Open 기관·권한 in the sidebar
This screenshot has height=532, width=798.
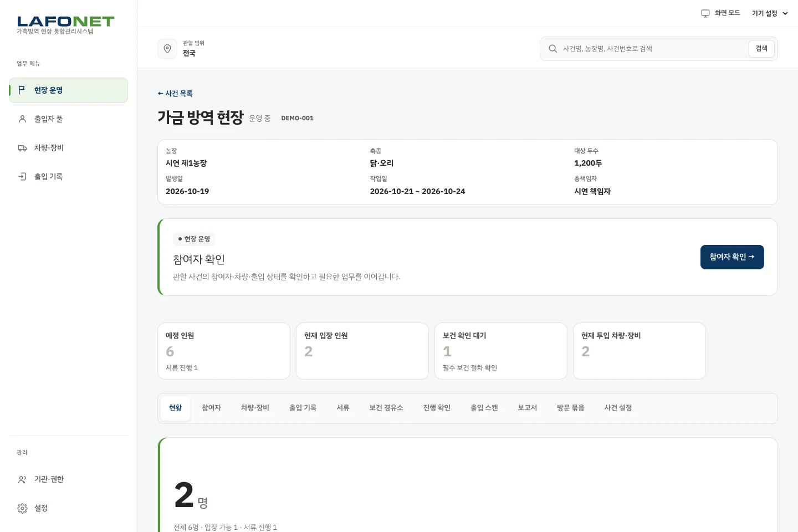click(68, 479)
